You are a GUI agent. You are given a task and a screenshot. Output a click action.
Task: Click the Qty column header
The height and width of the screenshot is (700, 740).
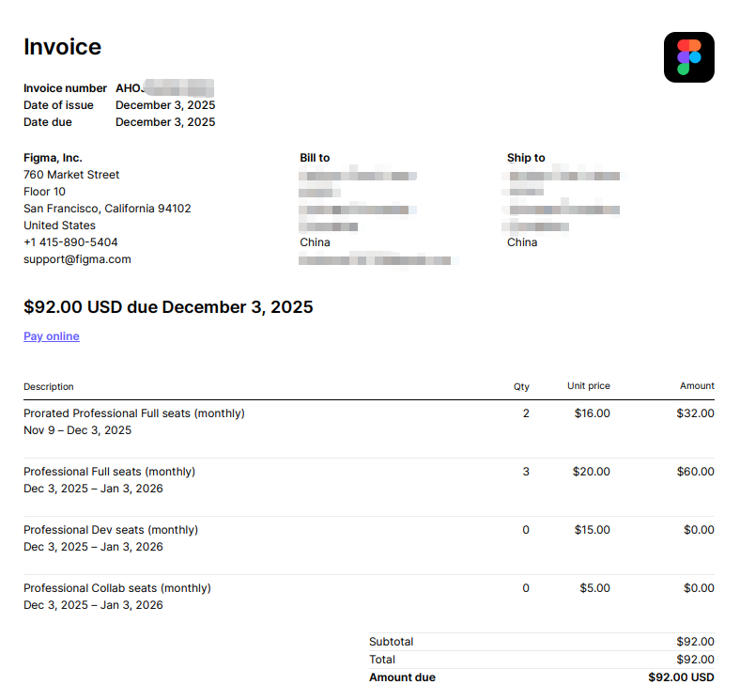(521, 386)
